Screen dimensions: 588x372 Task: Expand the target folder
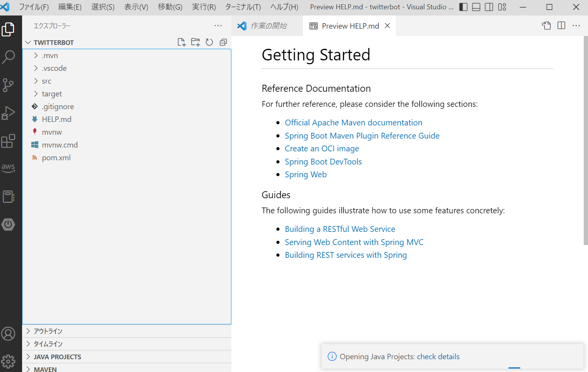pos(127,94)
